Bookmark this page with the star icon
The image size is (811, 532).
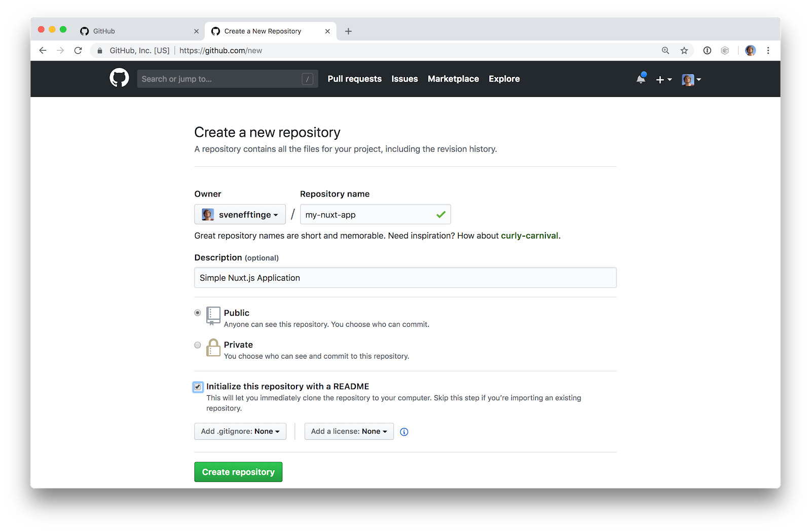tap(684, 51)
